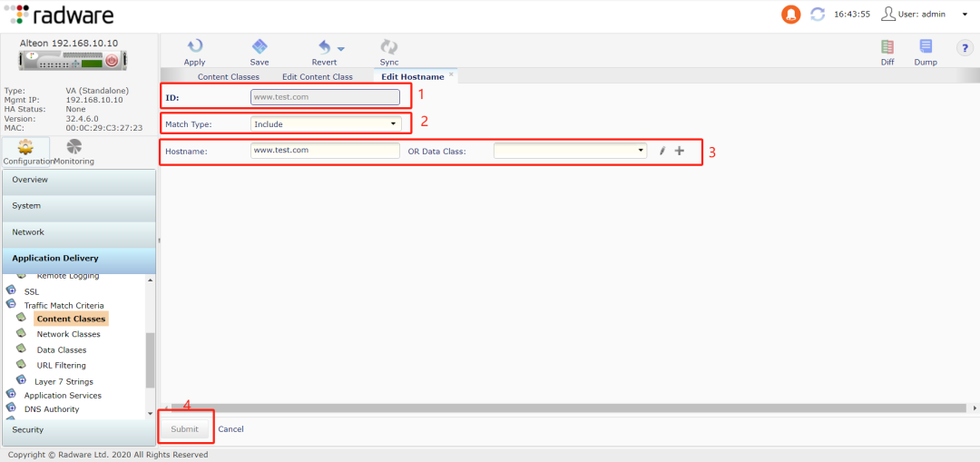Click the Save configuration icon

[x=260, y=47]
